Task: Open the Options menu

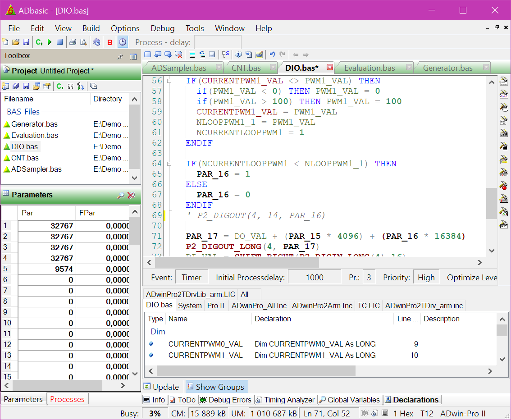Action: pos(125,28)
